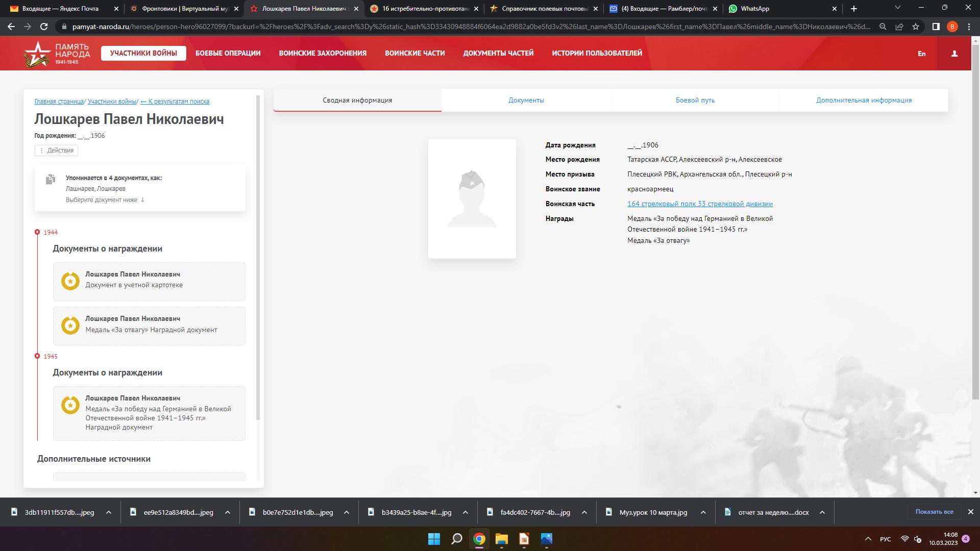Click Показать все downloads button
980x551 pixels.
coord(934,512)
